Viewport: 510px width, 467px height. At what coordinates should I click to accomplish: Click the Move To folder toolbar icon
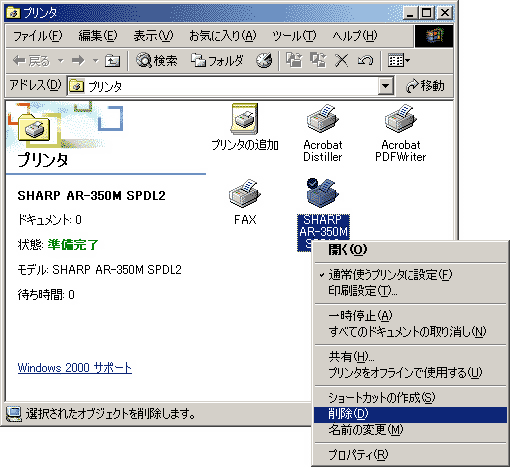click(x=294, y=61)
